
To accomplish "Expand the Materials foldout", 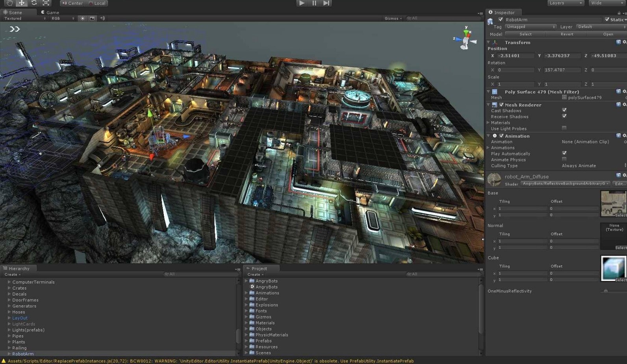I will (488, 122).
